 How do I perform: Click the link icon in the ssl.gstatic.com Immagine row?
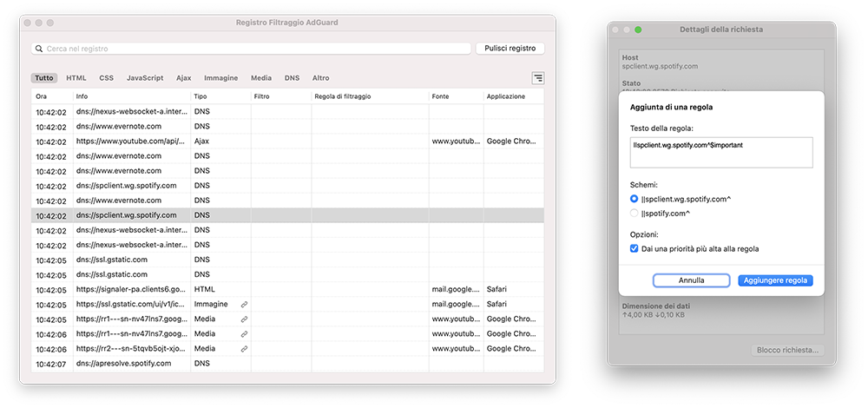pyautogui.click(x=244, y=305)
